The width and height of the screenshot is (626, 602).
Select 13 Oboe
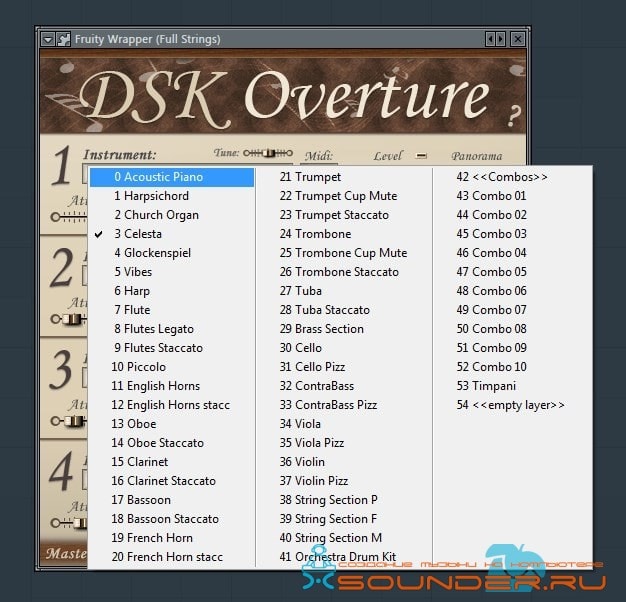coord(172,424)
